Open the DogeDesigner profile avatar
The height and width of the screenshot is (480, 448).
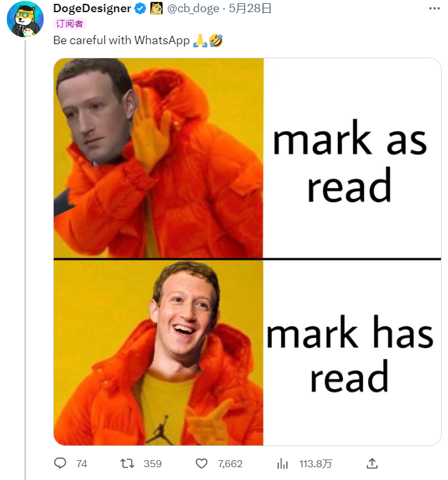25,19
